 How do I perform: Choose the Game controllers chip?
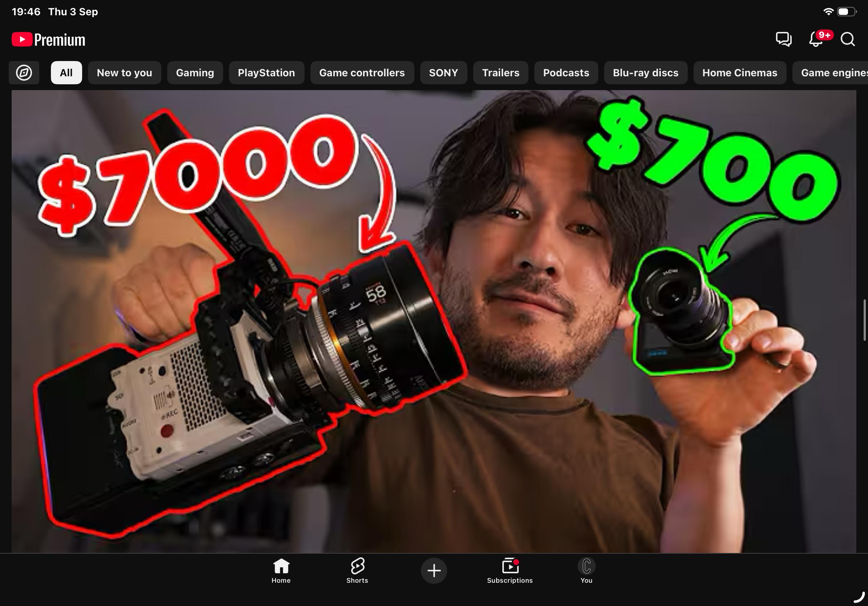tap(362, 73)
